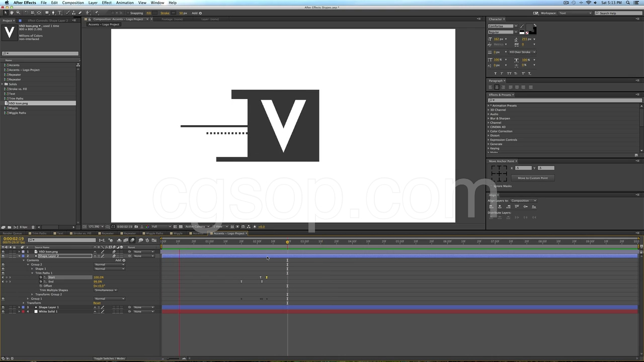This screenshot has height=362, width=644.
Task: Select the Eraser tool
Action: point(80,13)
